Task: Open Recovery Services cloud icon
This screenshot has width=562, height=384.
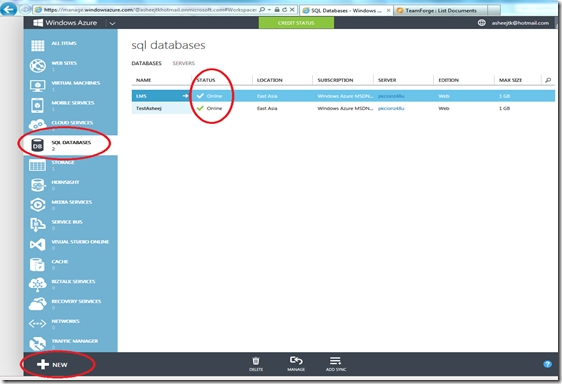Action: pos(38,304)
